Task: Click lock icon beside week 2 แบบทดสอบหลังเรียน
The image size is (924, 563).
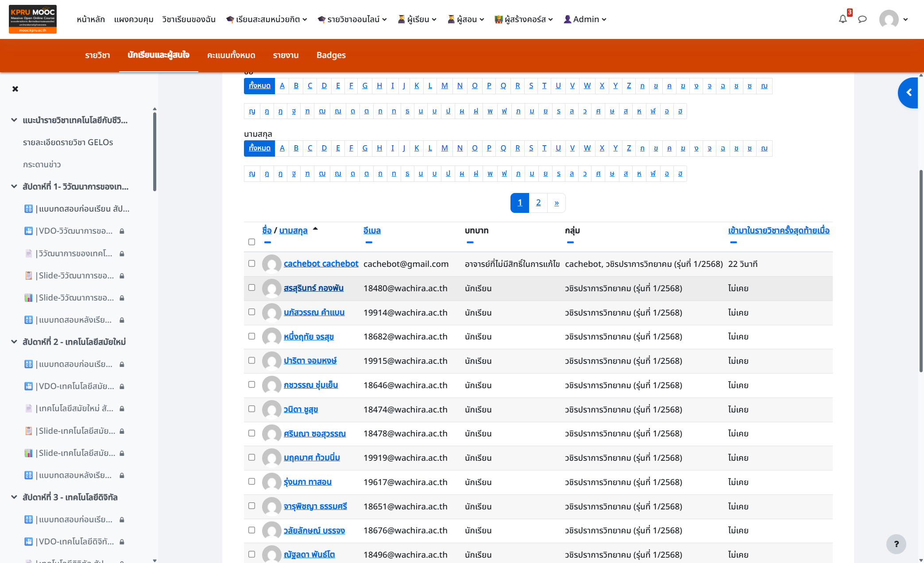Action: point(122,475)
